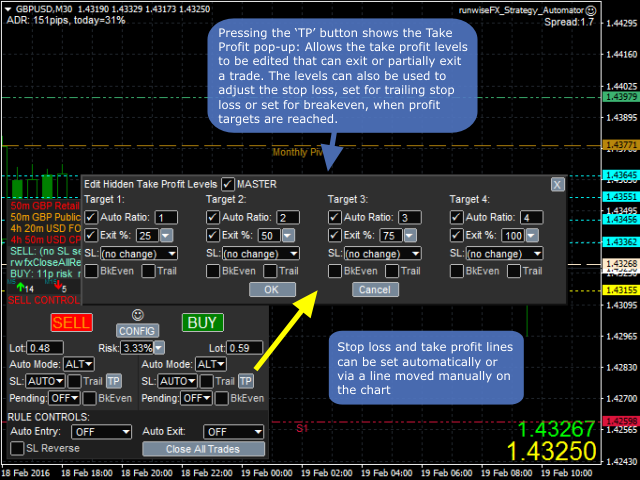Viewport: 640px width, 480px height.
Task: Click OK in Take Profit dialog
Action: (271, 289)
